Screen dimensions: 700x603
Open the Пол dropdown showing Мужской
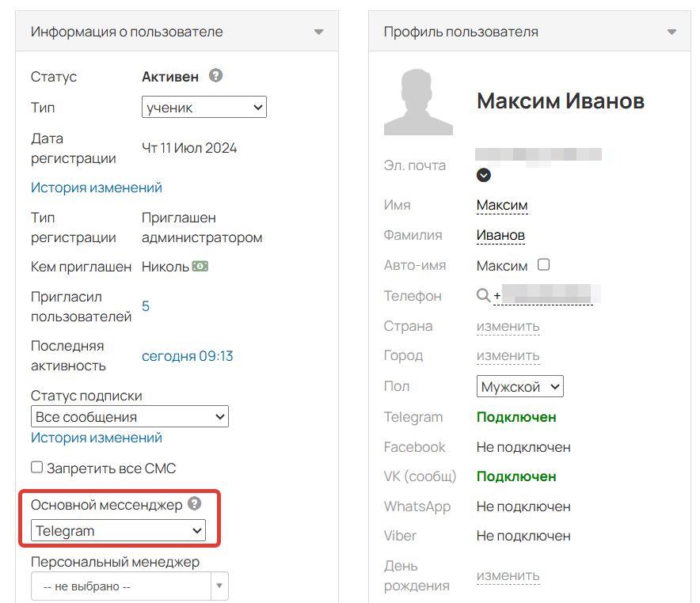pyautogui.click(x=519, y=386)
